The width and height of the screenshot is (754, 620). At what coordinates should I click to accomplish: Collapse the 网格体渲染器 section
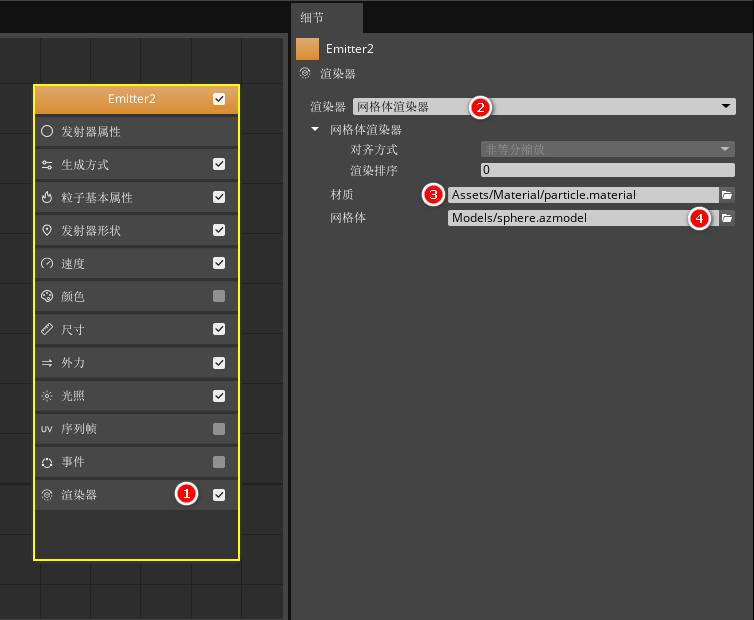pos(315,129)
